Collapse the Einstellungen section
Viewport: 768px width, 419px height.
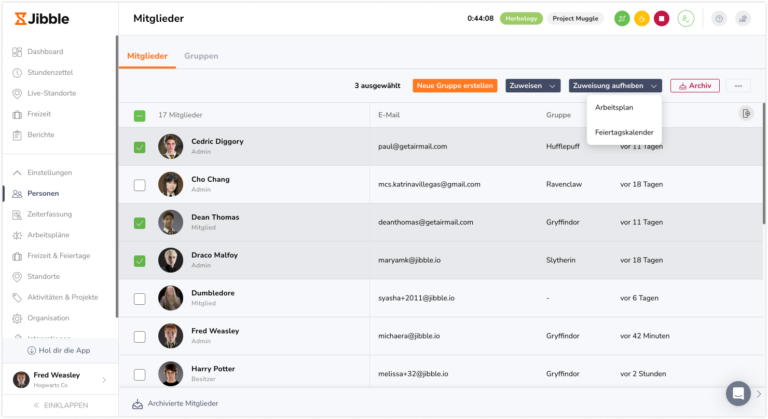[x=17, y=173]
